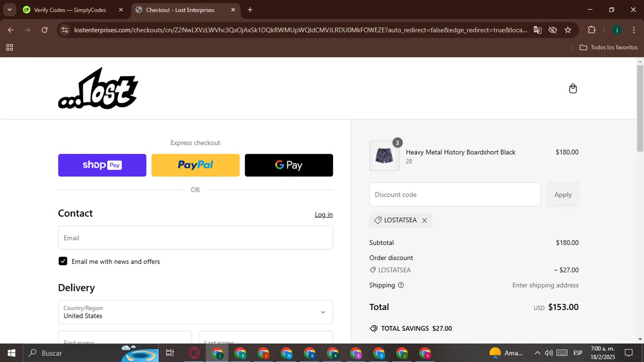Image resolution: width=644 pixels, height=362 pixels.
Task: Switch to the Verify Codes SimplyCodes tab
Action: point(70,10)
